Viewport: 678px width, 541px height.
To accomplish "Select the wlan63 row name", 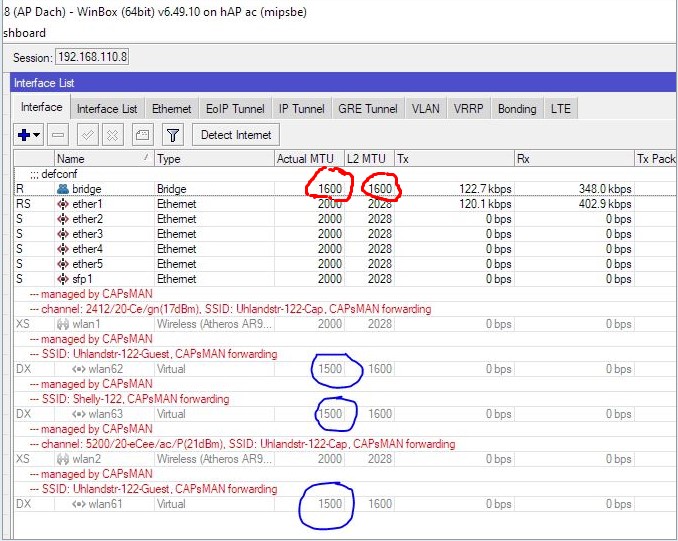I will pyautogui.click(x=106, y=414).
